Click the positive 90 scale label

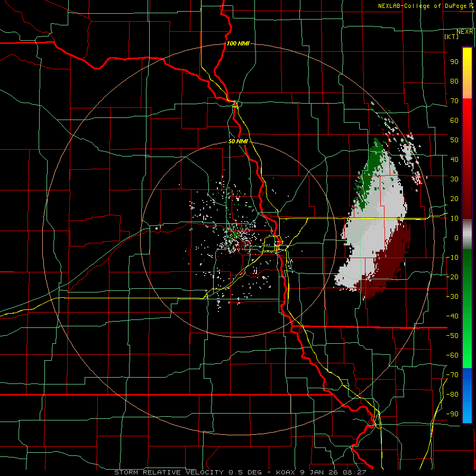point(454,62)
